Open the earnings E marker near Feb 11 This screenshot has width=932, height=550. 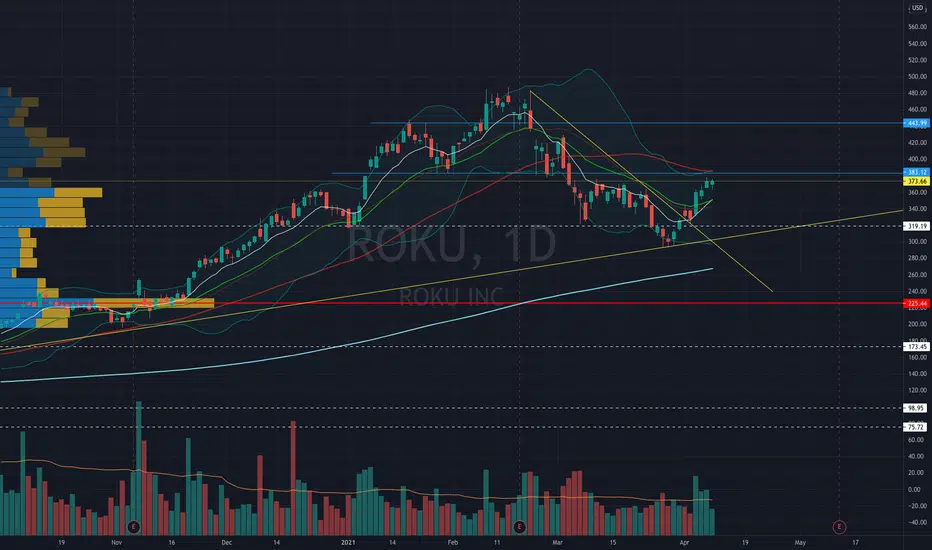point(519,526)
